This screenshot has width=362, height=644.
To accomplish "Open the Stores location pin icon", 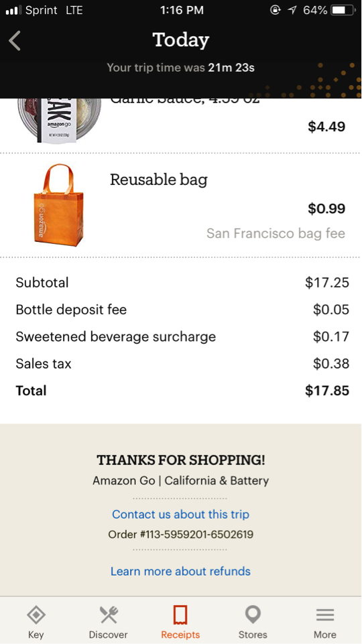I will pyautogui.click(x=253, y=615).
